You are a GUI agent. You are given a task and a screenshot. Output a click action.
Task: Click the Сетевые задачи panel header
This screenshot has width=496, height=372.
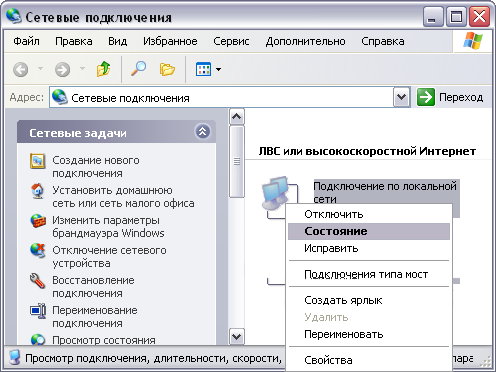(x=117, y=132)
